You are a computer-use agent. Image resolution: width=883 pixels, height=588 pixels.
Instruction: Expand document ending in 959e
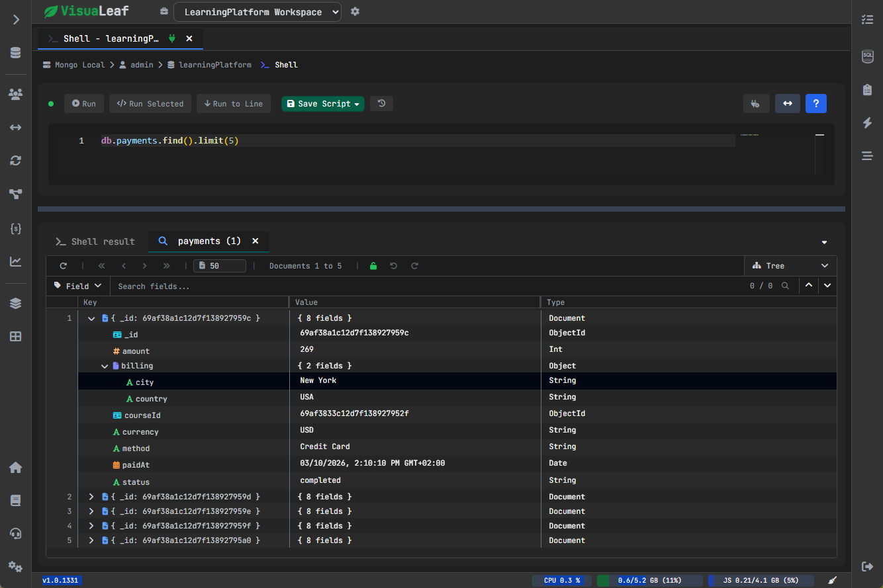[92, 511]
